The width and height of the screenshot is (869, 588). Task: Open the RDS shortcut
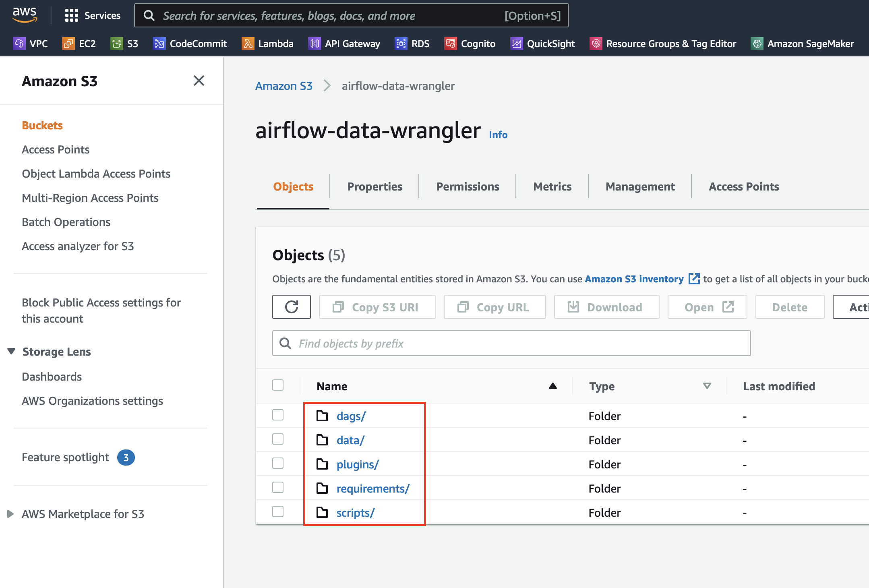pos(412,43)
